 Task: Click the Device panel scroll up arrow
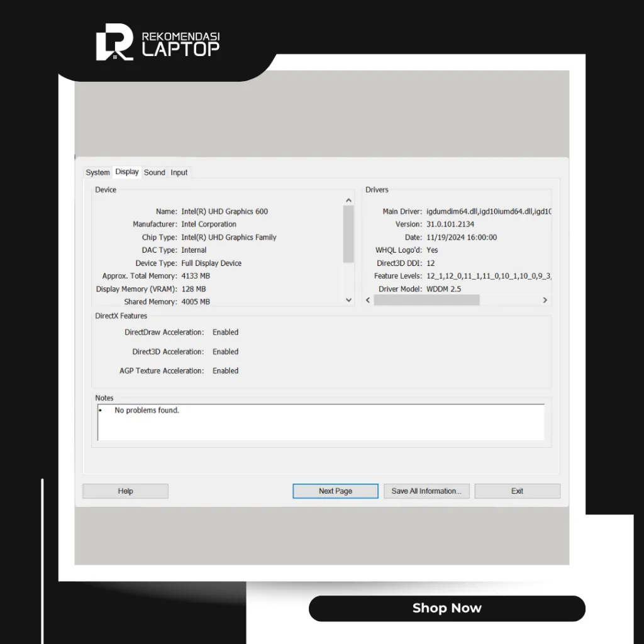click(x=348, y=199)
